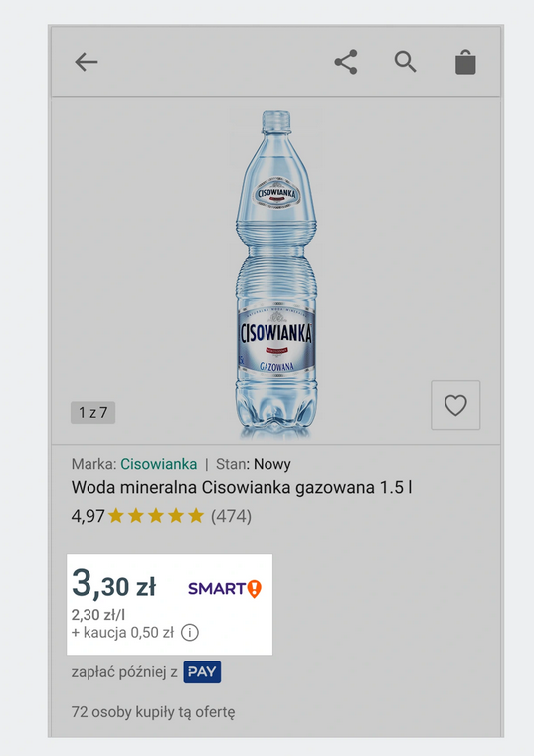Screen dimensions: 534x756
Task: Open the shopping bag cart icon
Action: pos(465,62)
